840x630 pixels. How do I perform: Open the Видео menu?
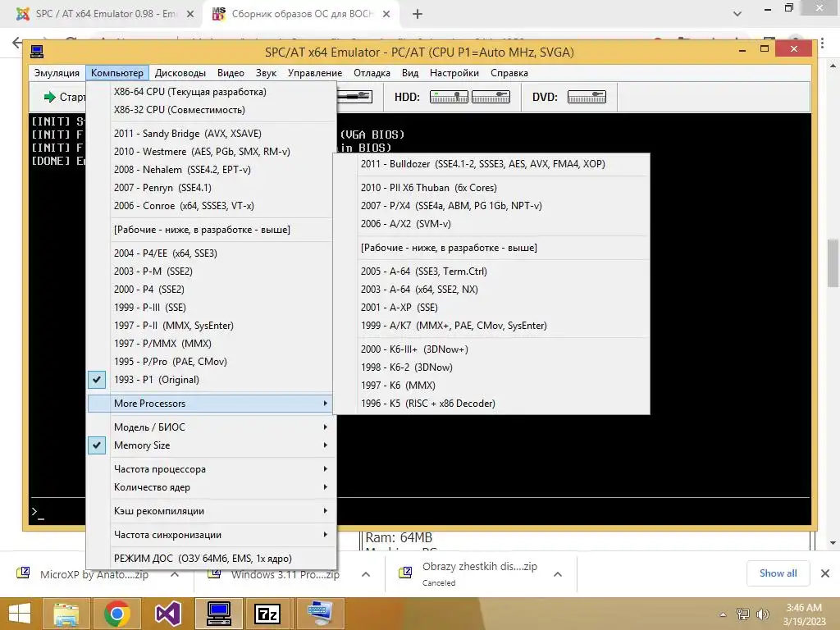click(231, 73)
